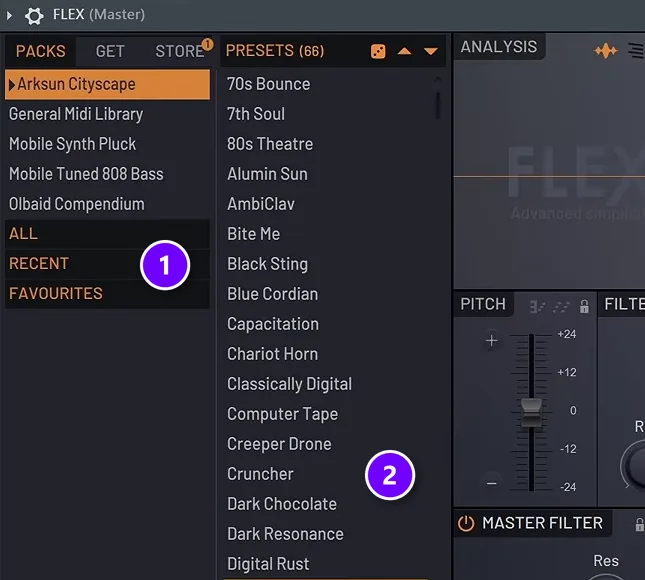
Task: Raise pitch with the plus button
Action: coord(491,341)
